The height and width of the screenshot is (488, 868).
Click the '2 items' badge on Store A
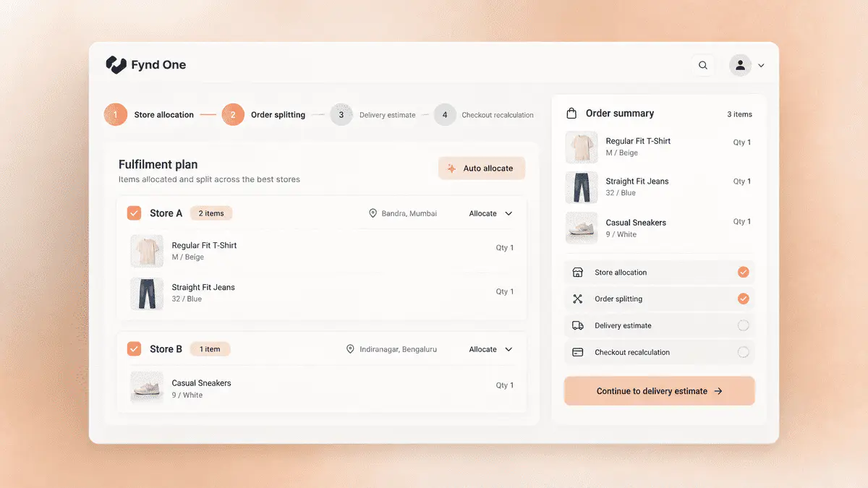point(211,213)
